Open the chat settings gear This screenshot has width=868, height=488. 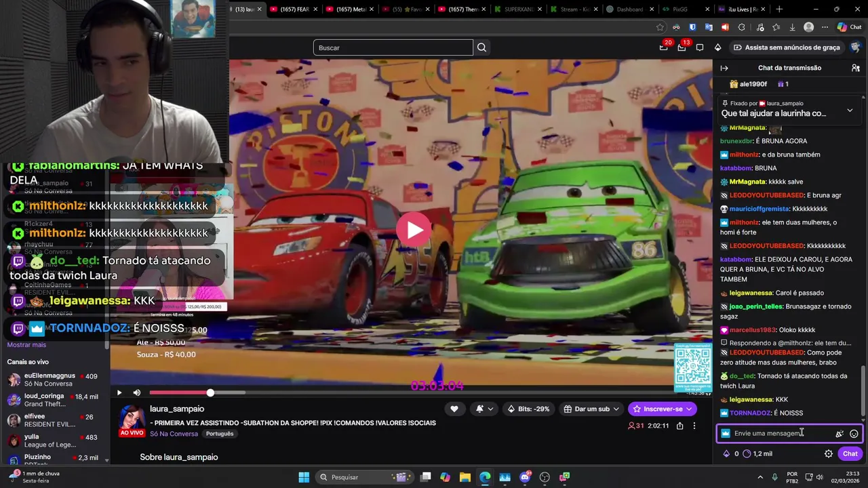tap(828, 453)
